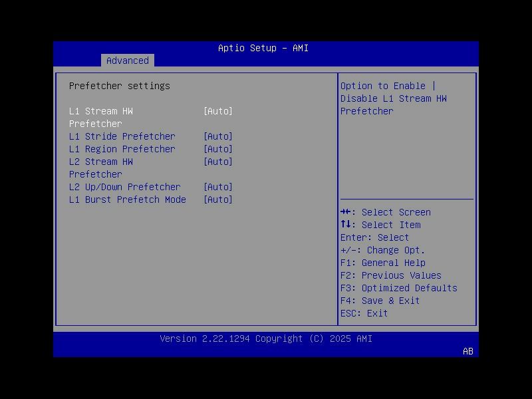Screen dimensions: 532x399
Task: Open the L1 Stream HW Prefetcher [Auto] value
Action: click(218, 111)
